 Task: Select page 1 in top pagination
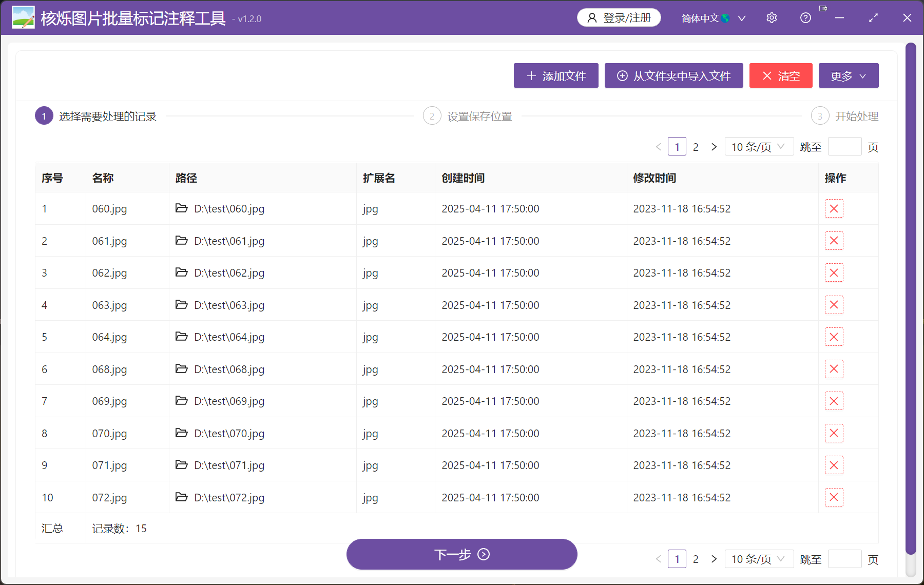(x=677, y=147)
